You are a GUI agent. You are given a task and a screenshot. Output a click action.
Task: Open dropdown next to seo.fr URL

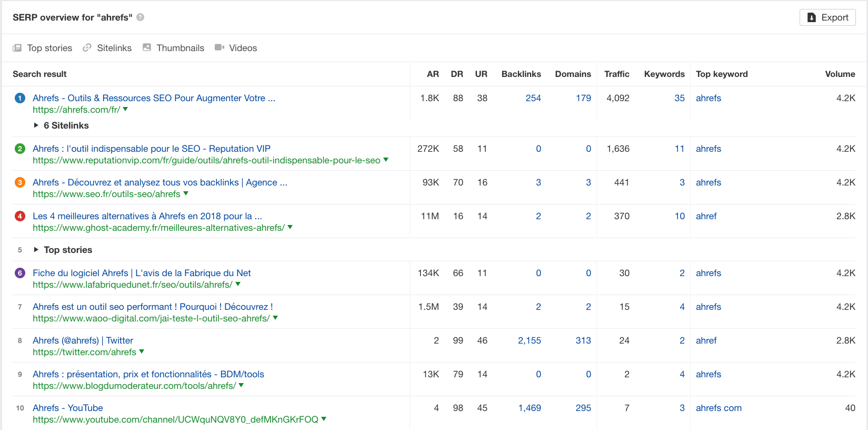click(x=186, y=193)
